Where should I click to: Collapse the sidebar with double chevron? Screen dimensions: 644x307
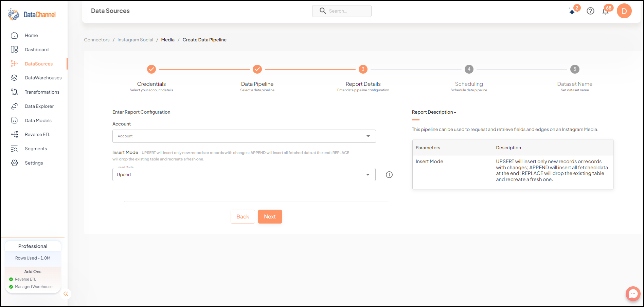pos(66,294)
